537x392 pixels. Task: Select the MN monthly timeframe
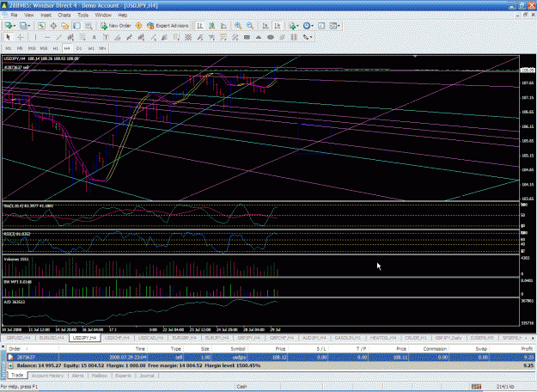click(x=102, y=49)
